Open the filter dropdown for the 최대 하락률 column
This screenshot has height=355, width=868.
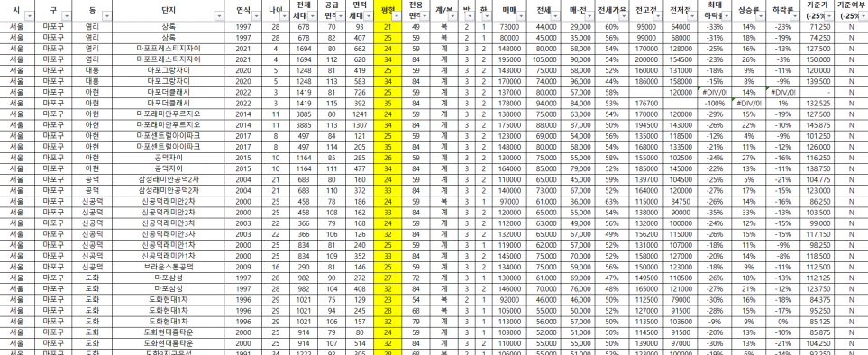(x=726, y=16)
